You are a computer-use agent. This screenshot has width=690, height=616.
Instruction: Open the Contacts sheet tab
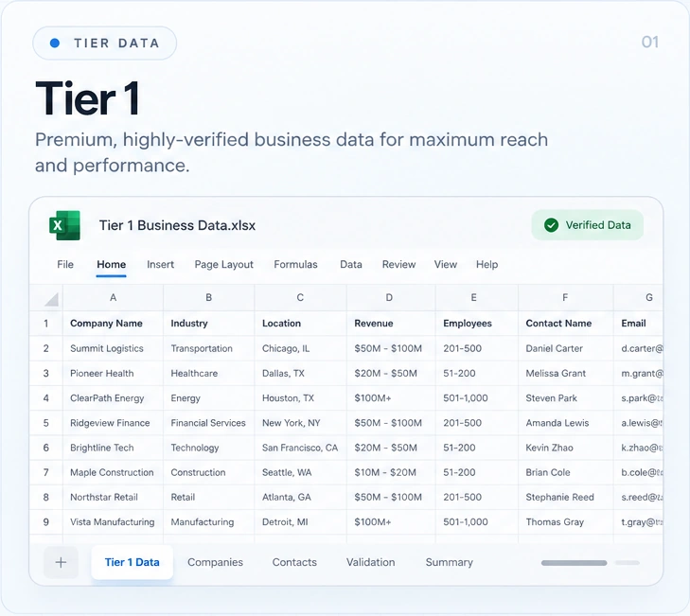[x=294, y=562]
